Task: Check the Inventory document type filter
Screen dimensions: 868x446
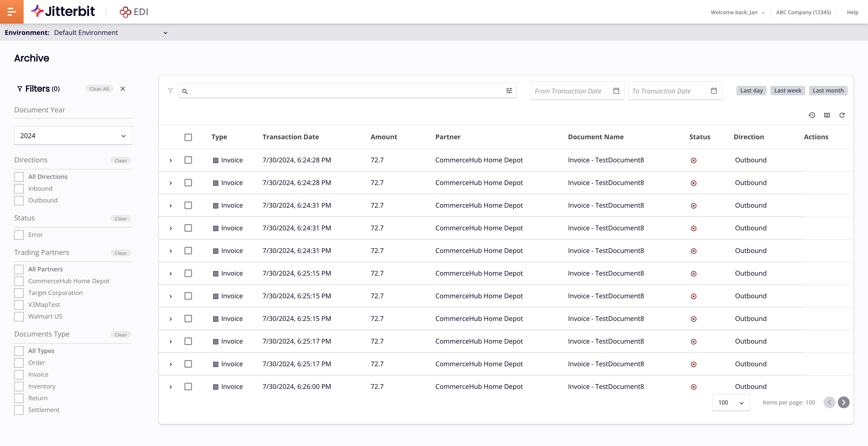Action: [19, 386]
